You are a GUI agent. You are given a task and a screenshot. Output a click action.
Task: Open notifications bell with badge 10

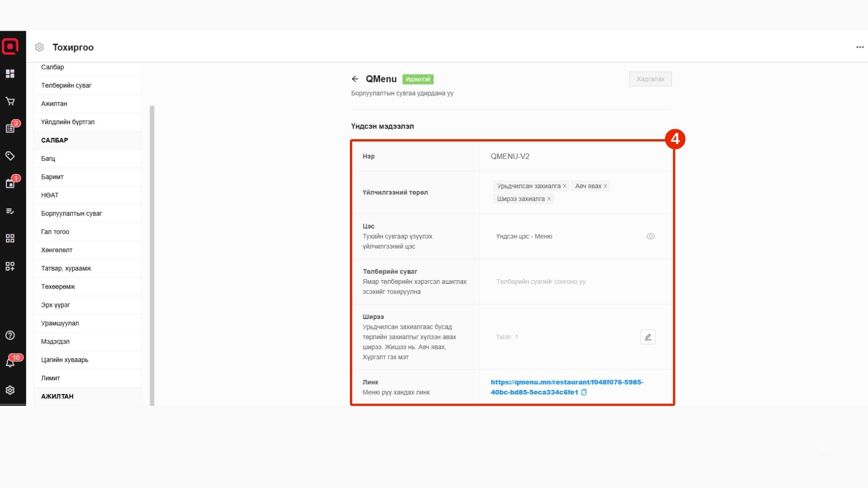[10, 363]
